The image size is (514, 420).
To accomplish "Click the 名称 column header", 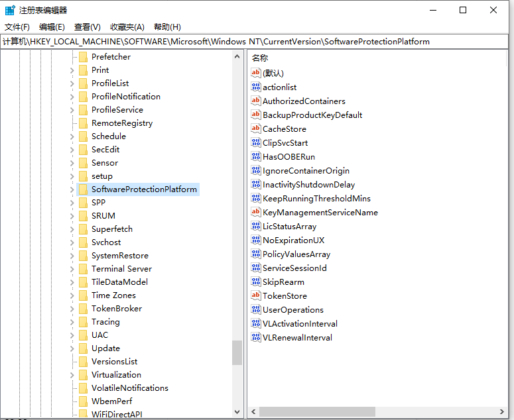I will [260, 58].
